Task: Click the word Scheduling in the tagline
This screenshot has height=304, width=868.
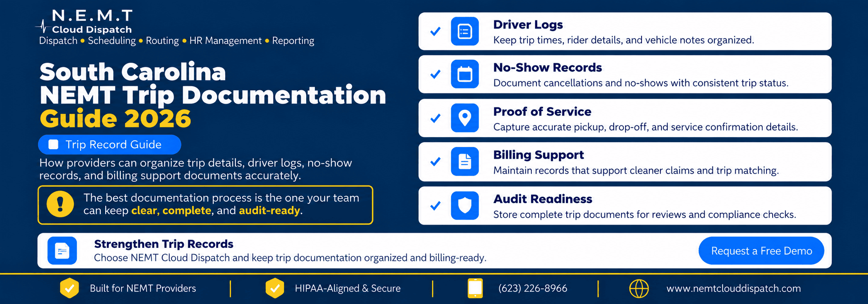Action: click(x=112, y=41)
